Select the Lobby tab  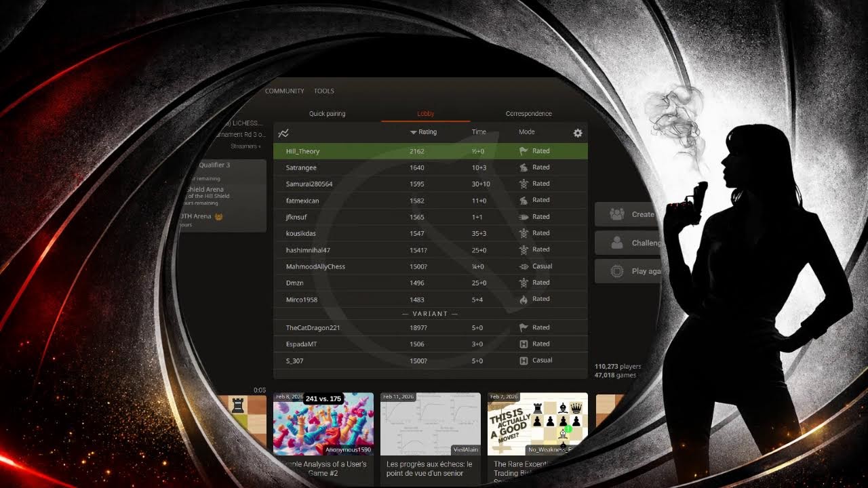[x=426, y=114]
